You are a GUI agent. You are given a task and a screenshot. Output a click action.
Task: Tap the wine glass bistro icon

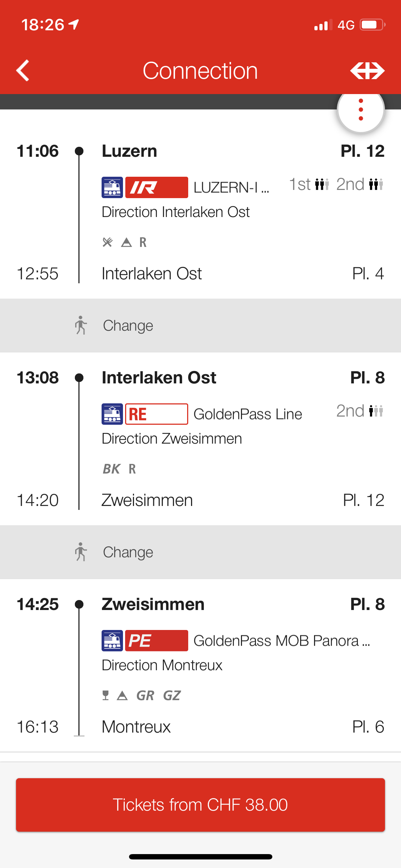point(106,695)
